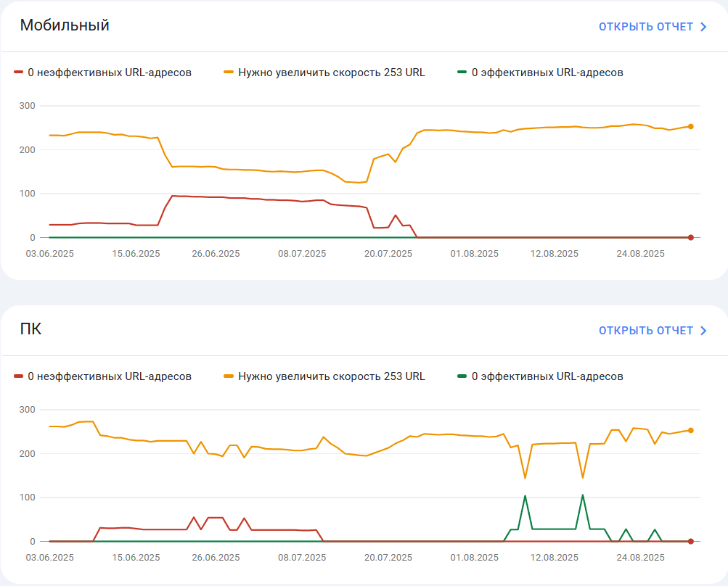The image size is (728, 586).
Task: Click date label 26.06.2025 under ПК chart
Action: coord(216,558)
